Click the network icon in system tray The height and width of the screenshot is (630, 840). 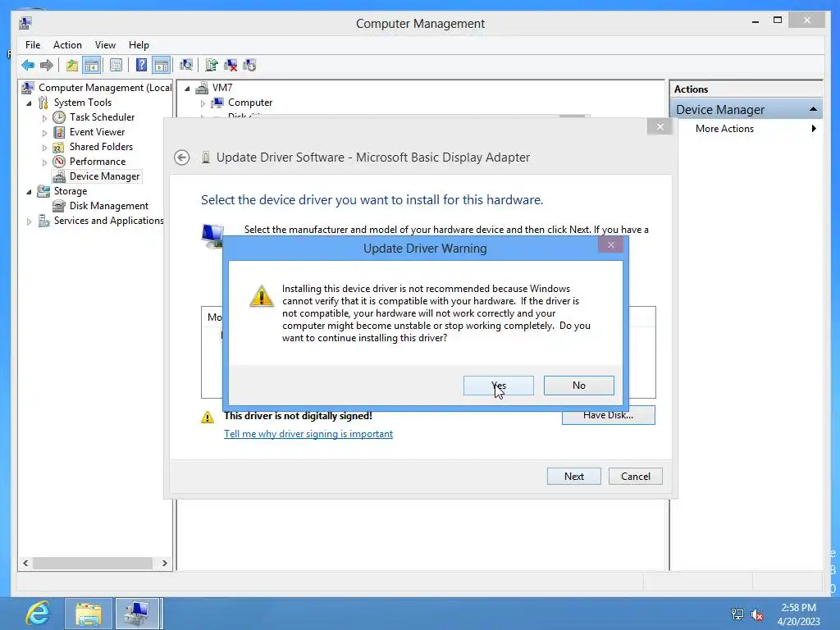(x=737, y=615)
